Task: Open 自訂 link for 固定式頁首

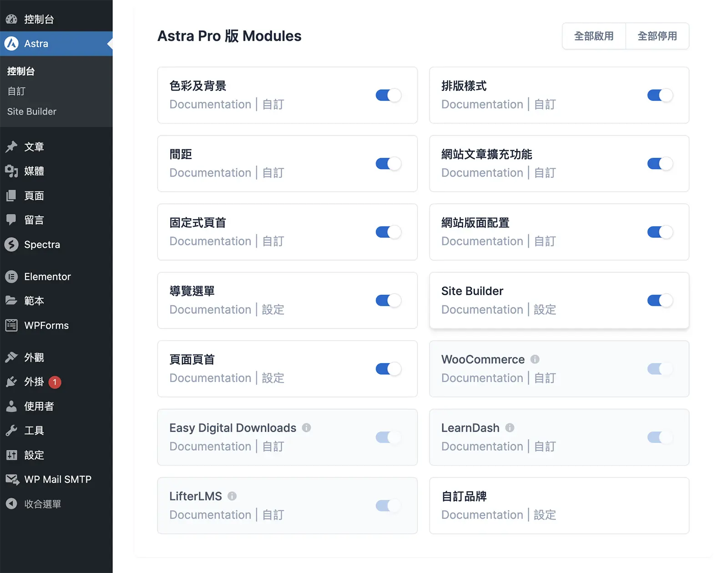Action: pos(273,241)
